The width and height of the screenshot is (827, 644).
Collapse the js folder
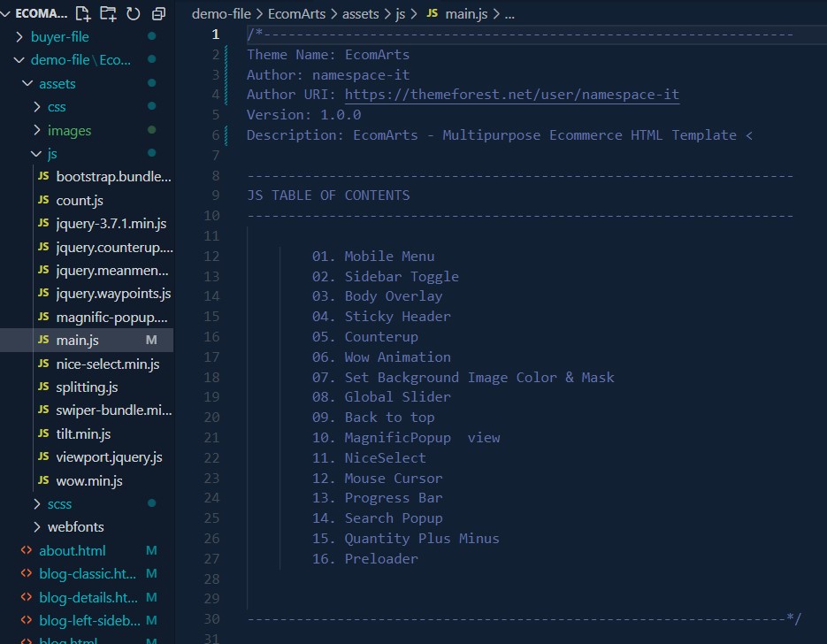(52, 154)
